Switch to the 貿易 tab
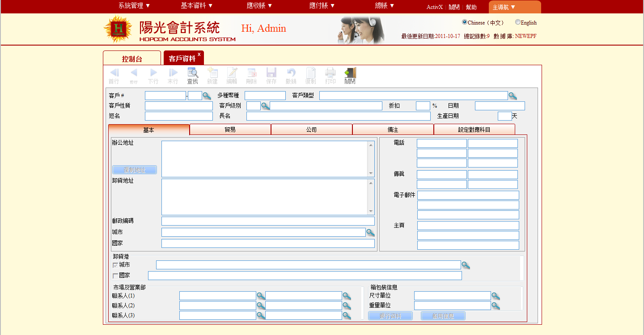644x335 pixels. pos(230,130)
